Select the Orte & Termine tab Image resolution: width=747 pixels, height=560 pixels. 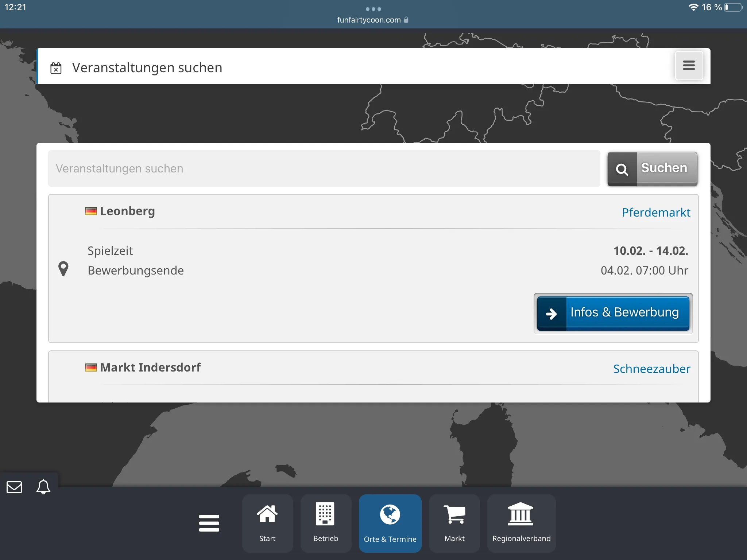(x=390, y=523)
